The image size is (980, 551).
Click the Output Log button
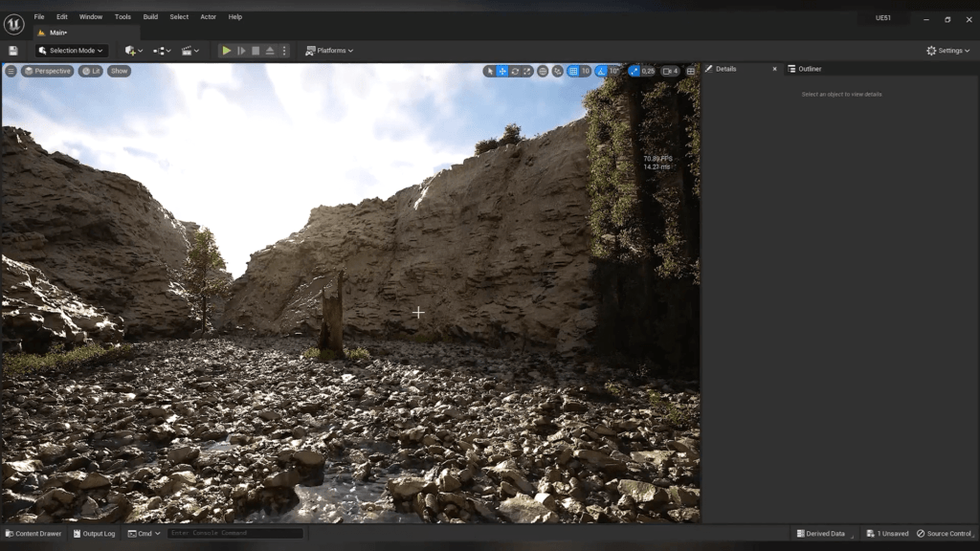click(94, 534)
